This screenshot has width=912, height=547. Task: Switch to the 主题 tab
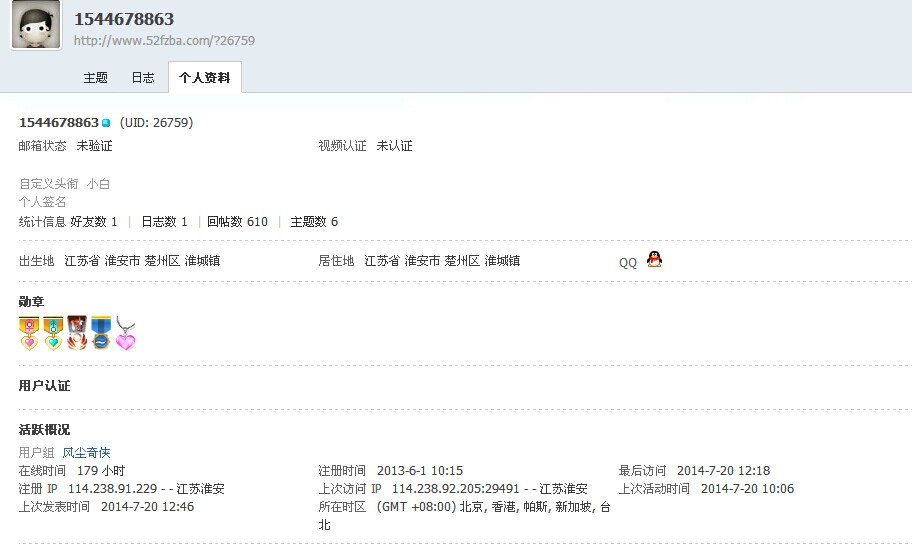coord(95,77)
